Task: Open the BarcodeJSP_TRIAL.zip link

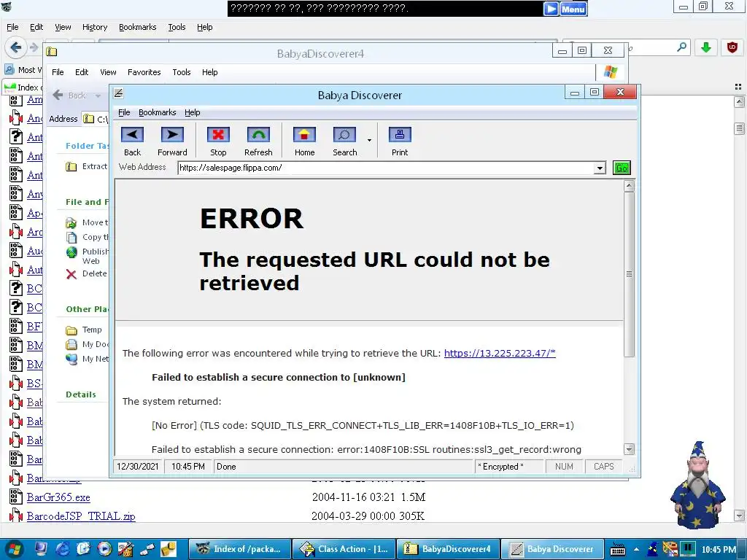Action: (81, 516)
